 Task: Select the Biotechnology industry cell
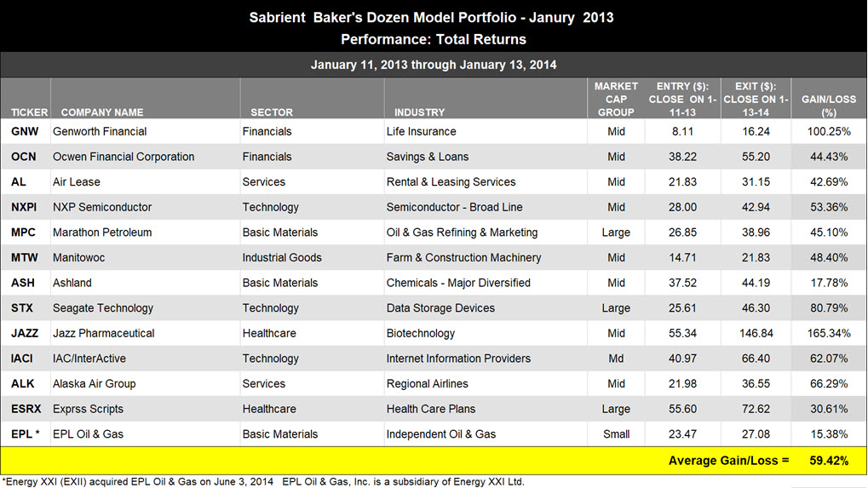tap(421, 334)
